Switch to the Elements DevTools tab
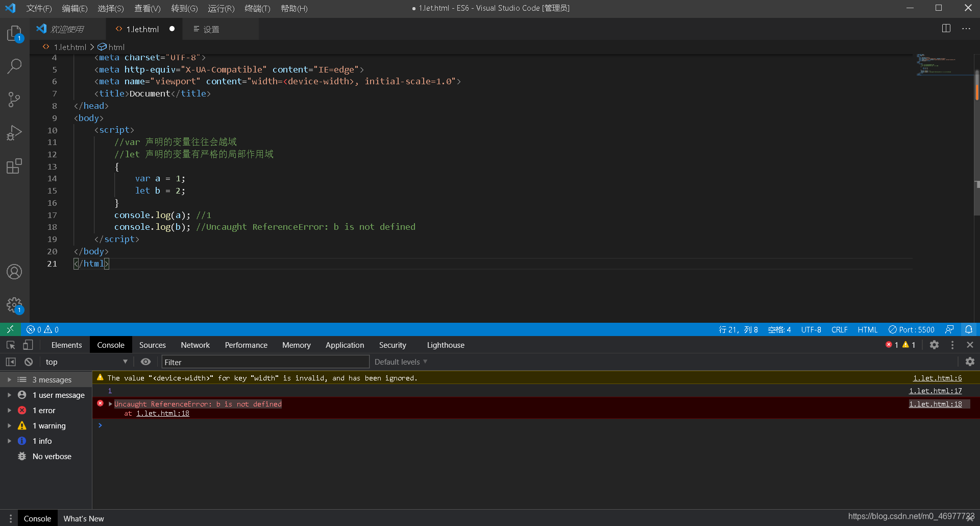The height and width of the screenshot is (526, 980). 66,345
